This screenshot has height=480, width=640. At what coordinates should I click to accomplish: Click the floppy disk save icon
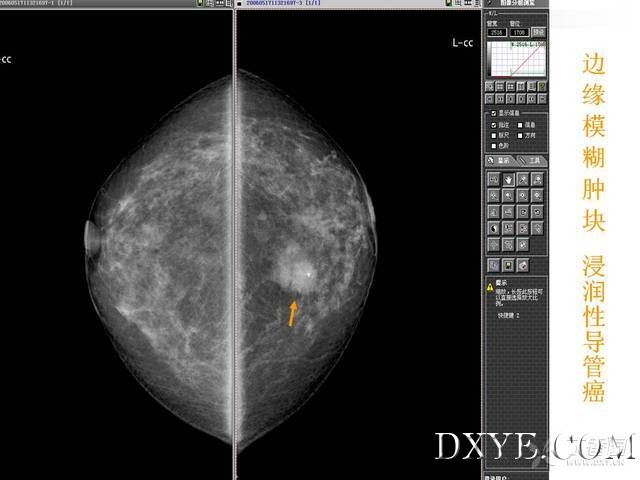click(x=509, y=265)
